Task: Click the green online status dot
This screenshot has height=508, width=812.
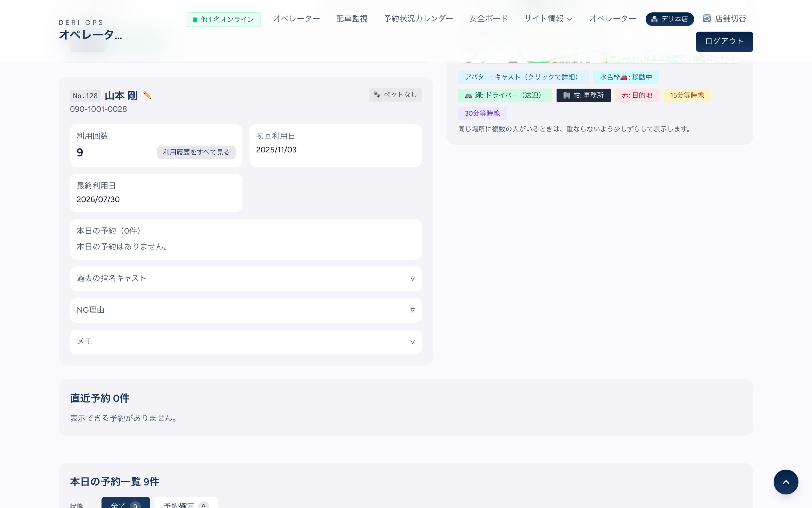Action: [x=195, y=20]
